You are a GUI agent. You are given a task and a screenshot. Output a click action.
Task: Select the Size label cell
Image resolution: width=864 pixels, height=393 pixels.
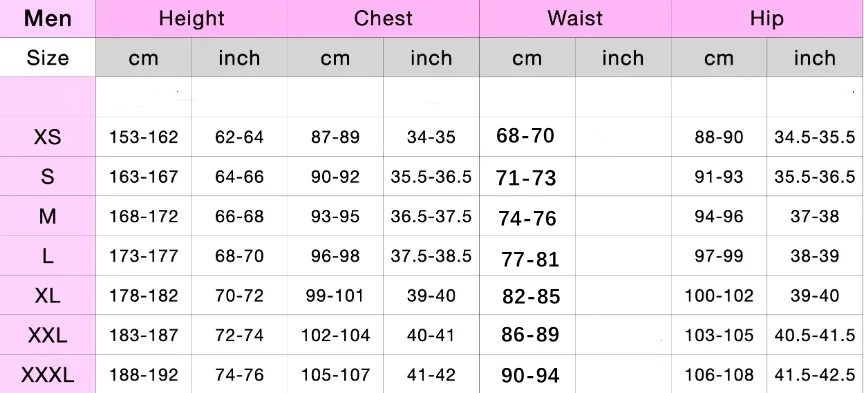(47, 57)
